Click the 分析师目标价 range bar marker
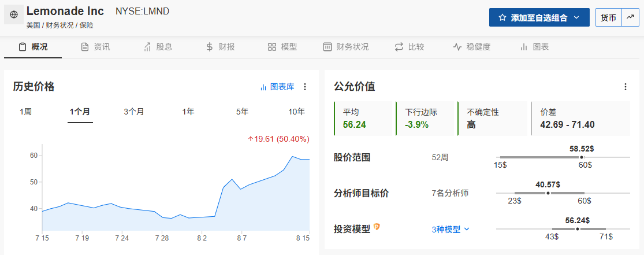 pos(548,193)
